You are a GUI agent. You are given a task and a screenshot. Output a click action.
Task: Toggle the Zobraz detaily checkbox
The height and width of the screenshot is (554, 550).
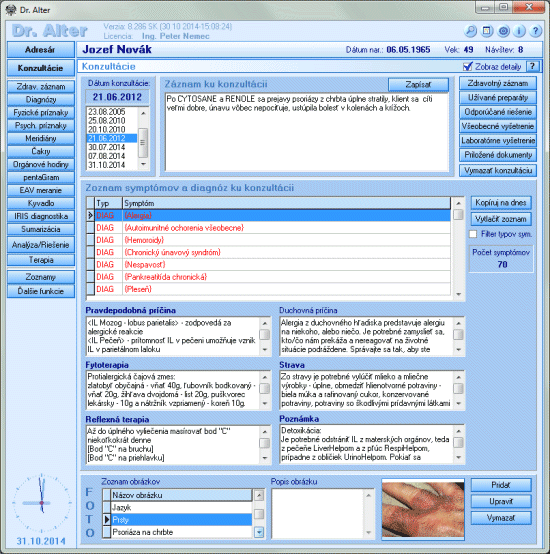(x=468, y=66)
